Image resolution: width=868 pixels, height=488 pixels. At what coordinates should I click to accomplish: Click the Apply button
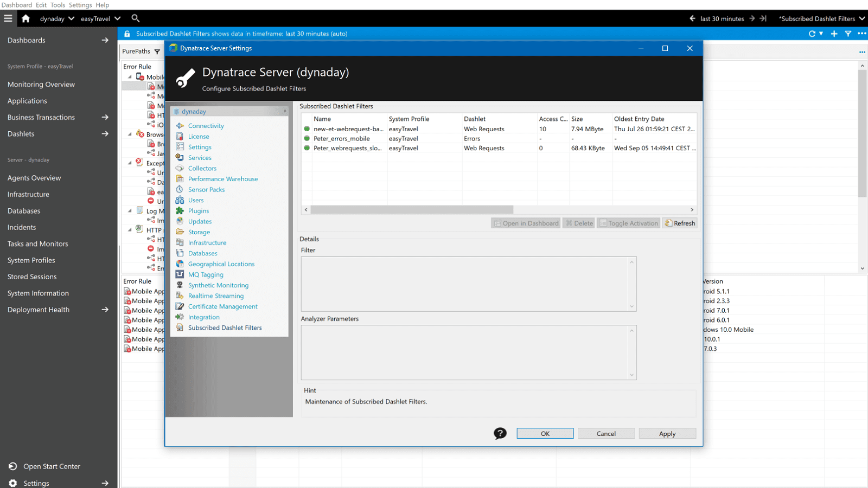(x=667, y=433)
